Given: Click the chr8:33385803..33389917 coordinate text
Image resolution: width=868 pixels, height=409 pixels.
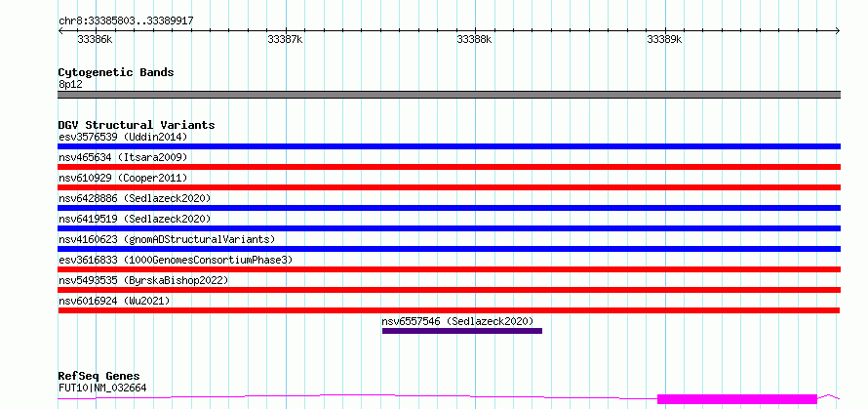Looking at the screenshot, I should [126, 21].
